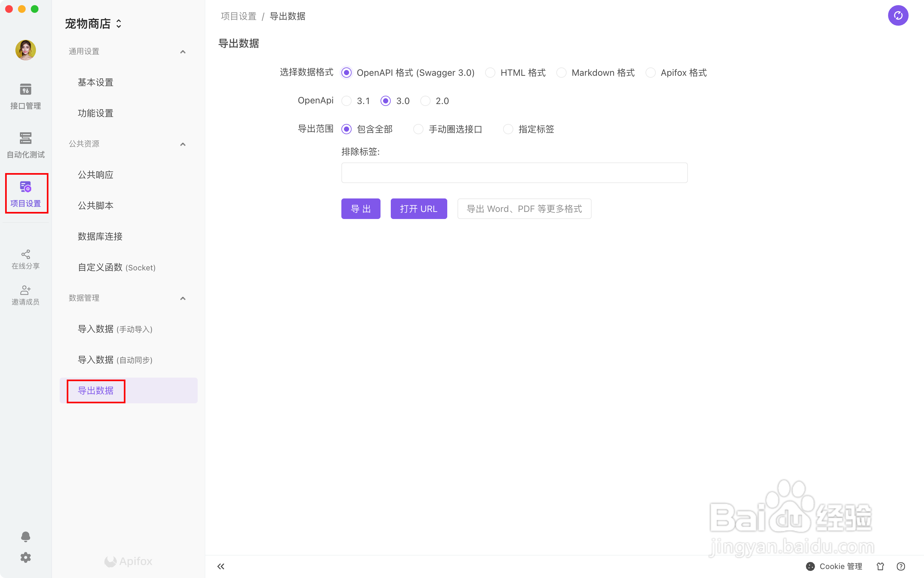Choose OpenApi version 3.1
Screen dimensions: 924x578
[x=346, y=101]
